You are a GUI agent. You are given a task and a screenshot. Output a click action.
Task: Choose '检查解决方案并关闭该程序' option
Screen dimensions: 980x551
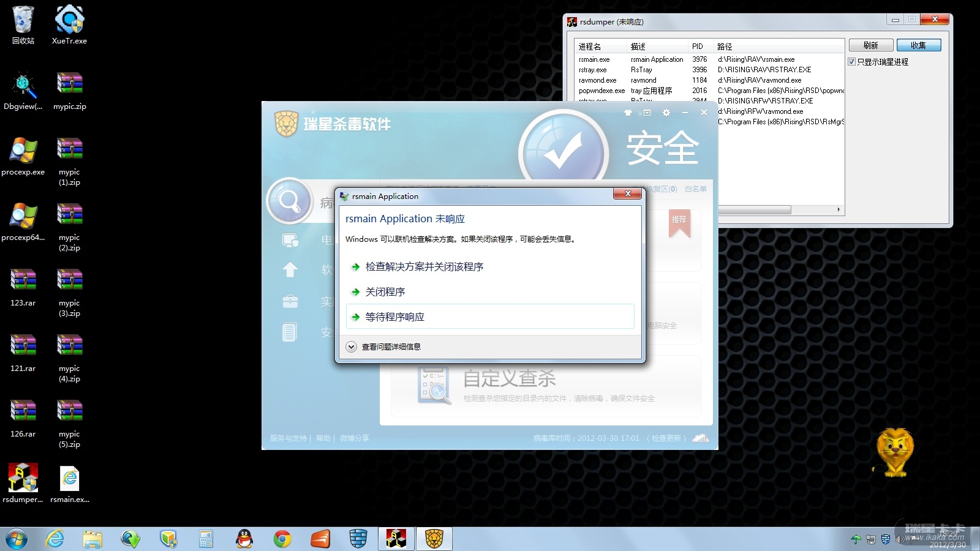[x=490, y=267]
